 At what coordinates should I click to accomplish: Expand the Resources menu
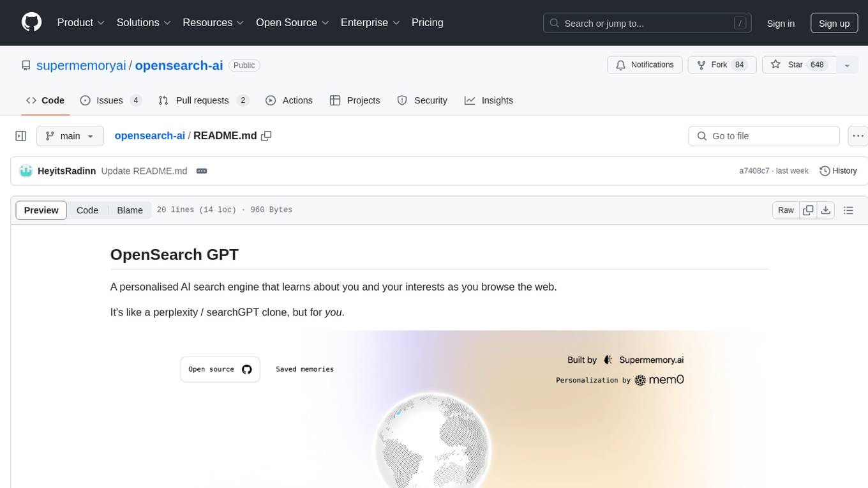pos(213,22)
